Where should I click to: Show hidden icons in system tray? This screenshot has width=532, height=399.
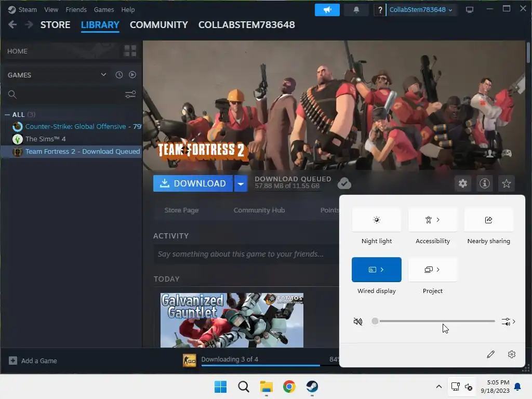(438, 387)
